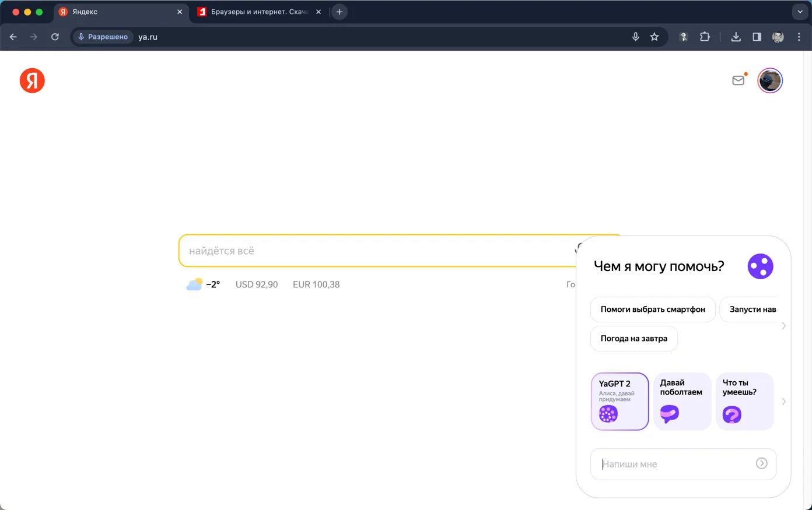Select the YaGPT 2 skill card
The height and width of the screenshot is (510, 812).
click(619, 402)
